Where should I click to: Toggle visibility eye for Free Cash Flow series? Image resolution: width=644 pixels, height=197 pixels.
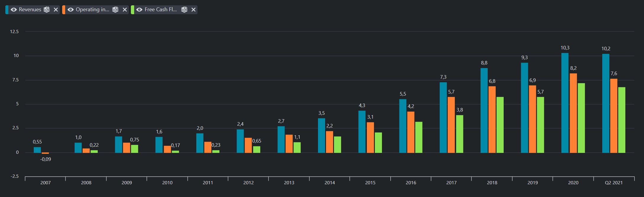(139, 10)
